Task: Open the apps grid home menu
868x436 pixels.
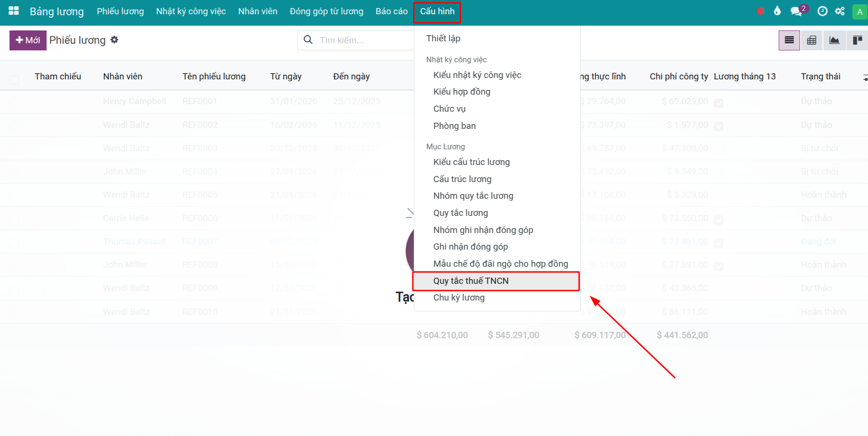Action: click(14, 11)
